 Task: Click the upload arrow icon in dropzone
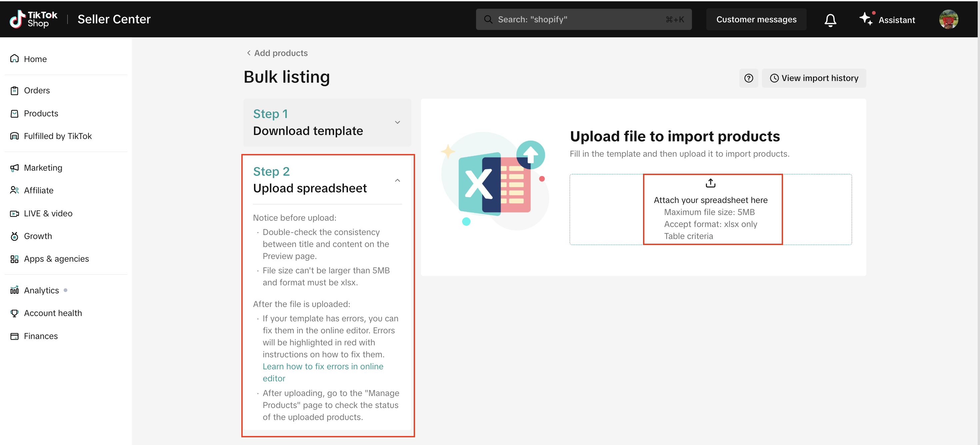click(710, 183)
